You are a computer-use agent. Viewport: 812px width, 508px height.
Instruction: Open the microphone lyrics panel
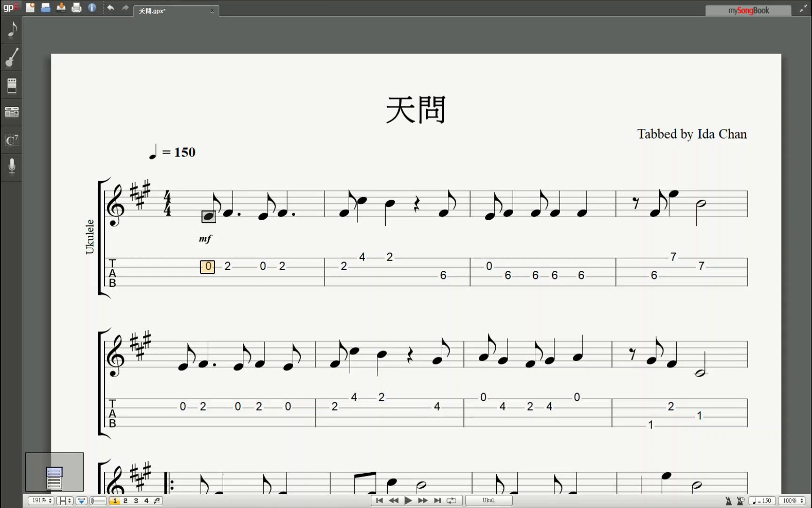coord(12,167)
